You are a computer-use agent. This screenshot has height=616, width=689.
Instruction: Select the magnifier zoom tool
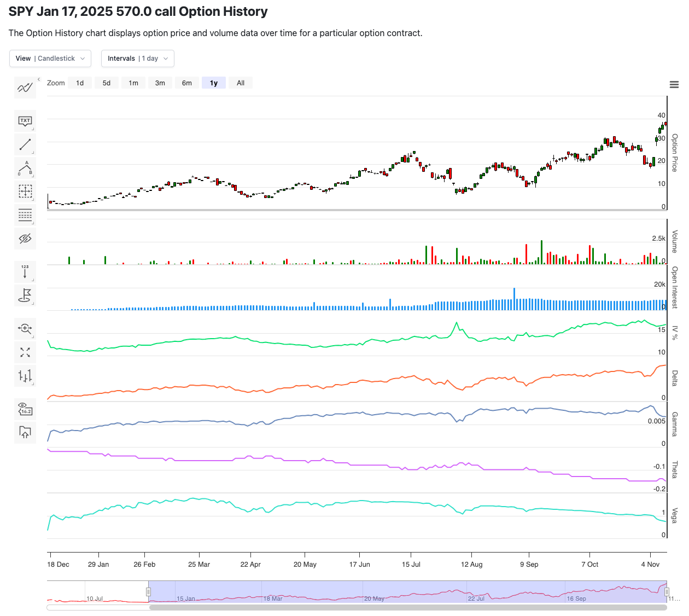pos(25,329)
